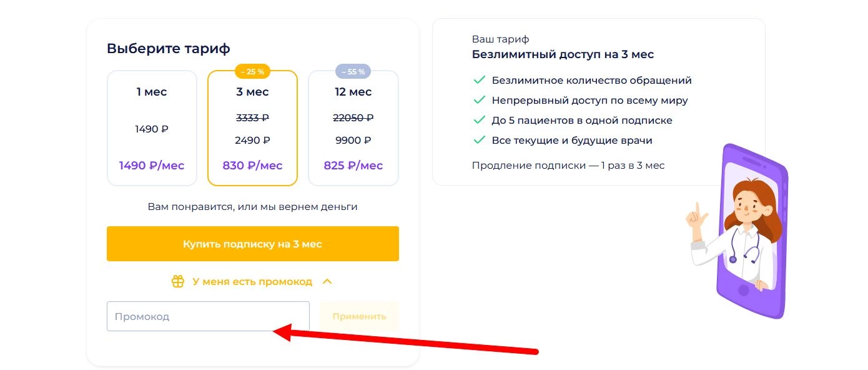This screenshot has width=868, height=370.
Task: Select the 1 мес tariff card
Action: (152, 128)
